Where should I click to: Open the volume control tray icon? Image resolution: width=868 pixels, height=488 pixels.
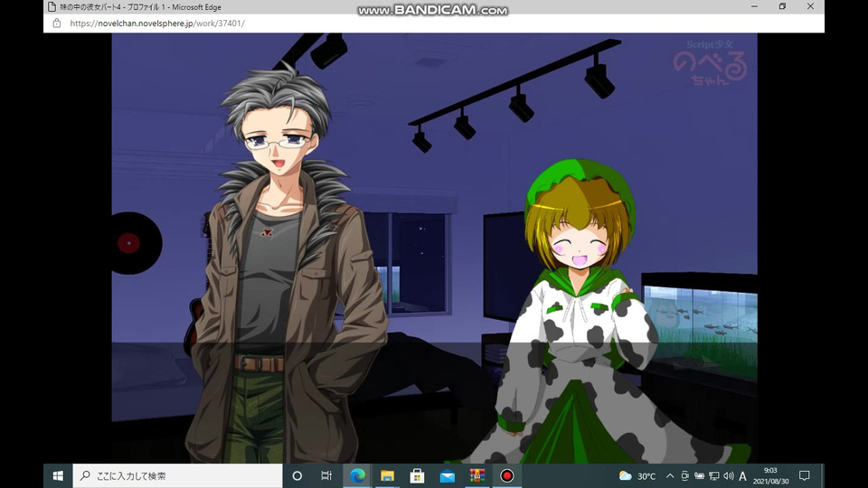pos(729,476)
